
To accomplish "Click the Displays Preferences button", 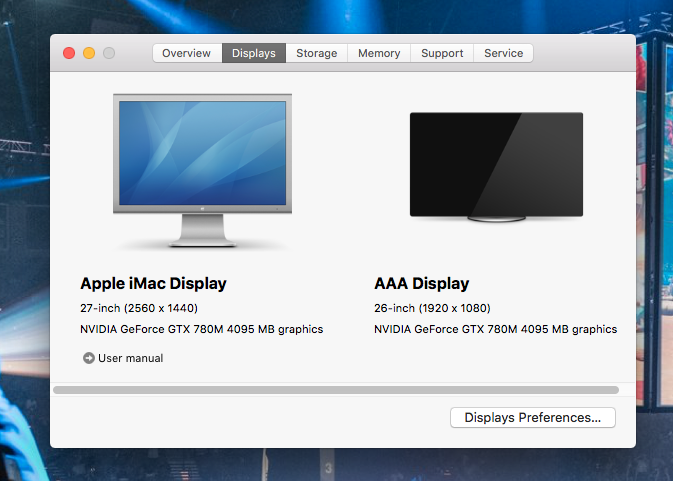I will click(533, 417).
